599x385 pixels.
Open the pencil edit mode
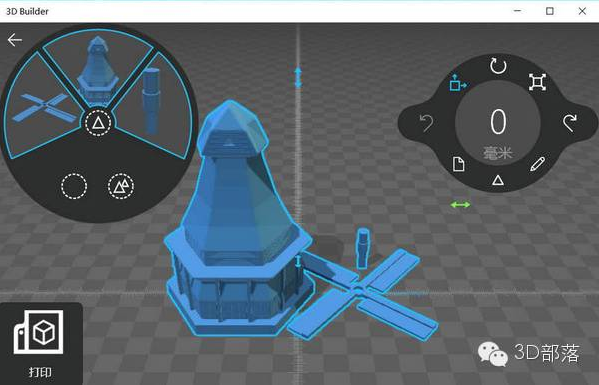coord(537,164)
